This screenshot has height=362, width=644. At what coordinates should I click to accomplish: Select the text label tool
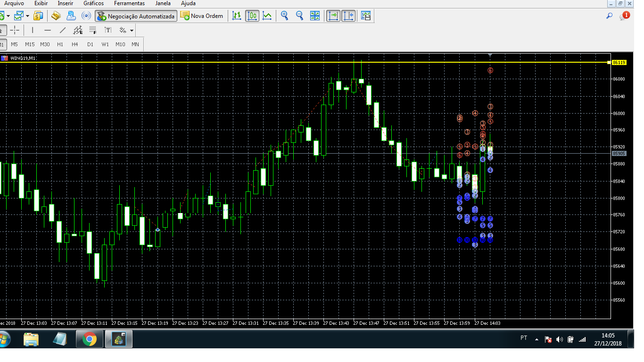coord(108,30)
